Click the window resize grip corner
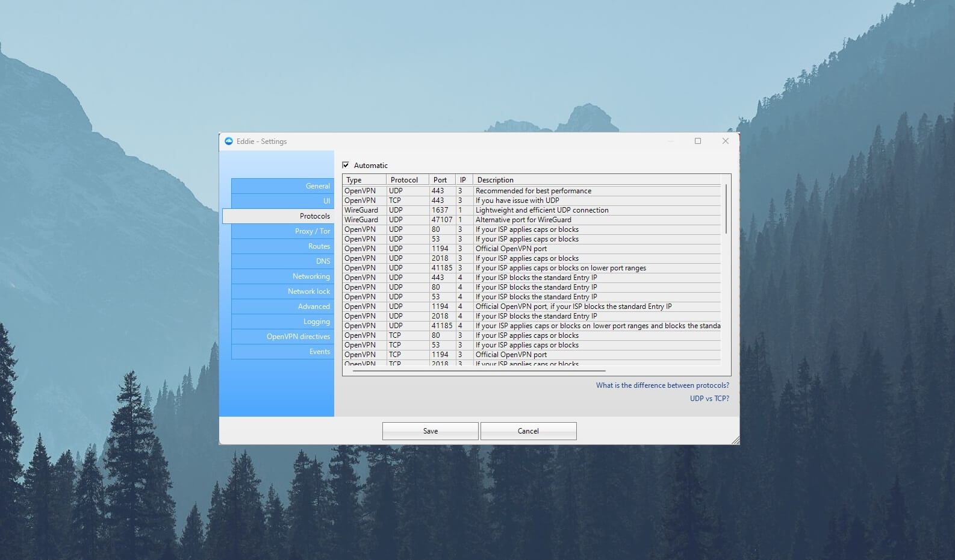This screenshot has width=955, height=560. tap(735, 440)
